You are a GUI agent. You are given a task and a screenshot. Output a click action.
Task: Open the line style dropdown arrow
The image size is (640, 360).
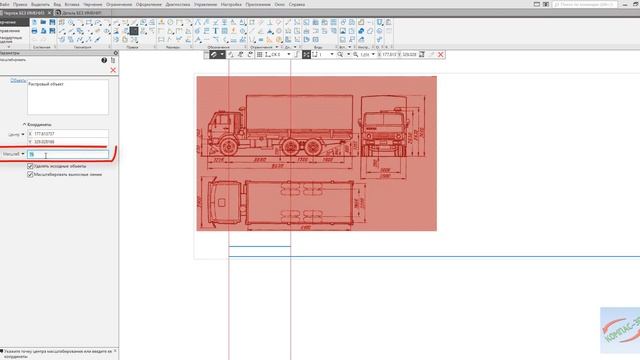tap(222, 54)
